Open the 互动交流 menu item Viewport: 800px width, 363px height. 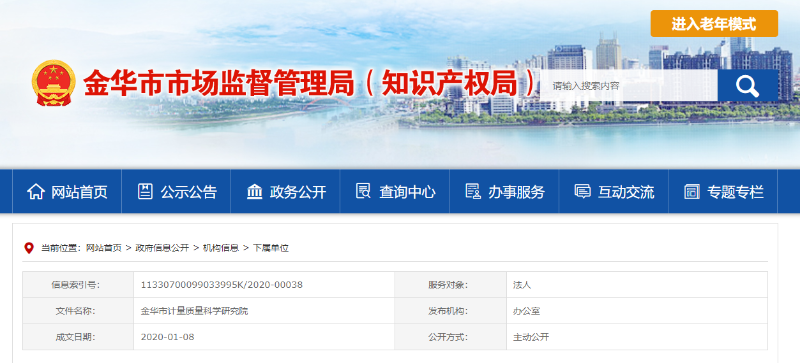click(613, 191)
